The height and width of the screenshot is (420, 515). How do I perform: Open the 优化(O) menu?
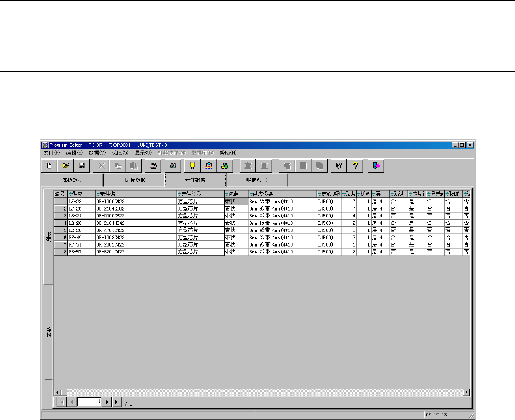[120, 153]
